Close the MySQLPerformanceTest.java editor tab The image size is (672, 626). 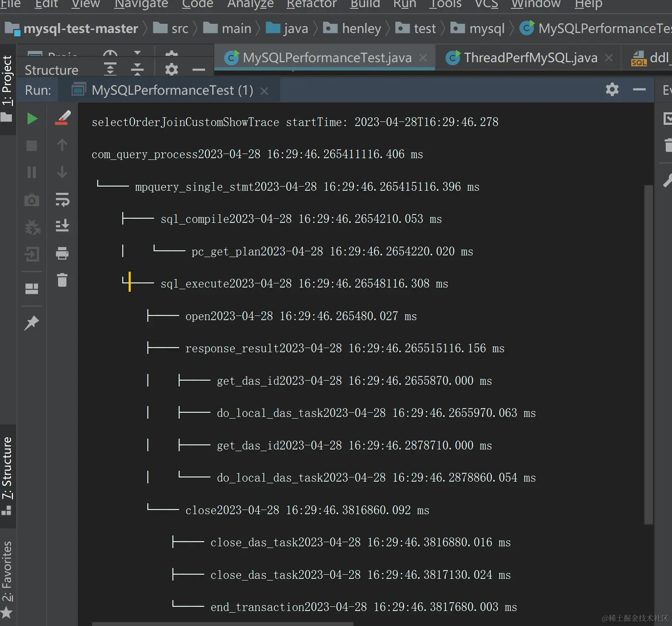423,58
